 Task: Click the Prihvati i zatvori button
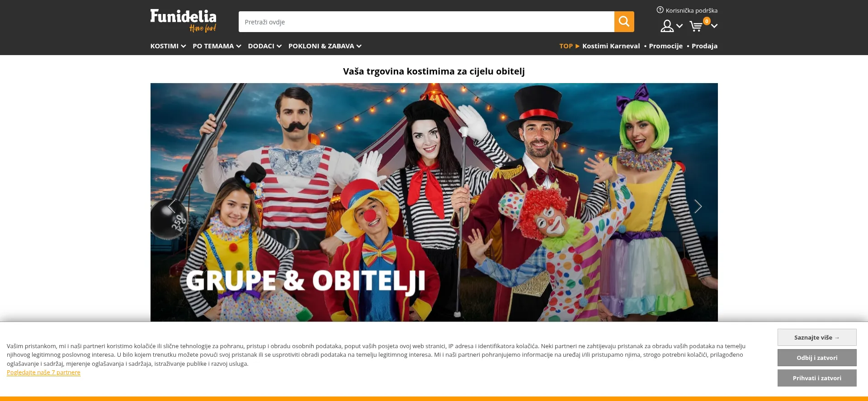click(816, 378)
